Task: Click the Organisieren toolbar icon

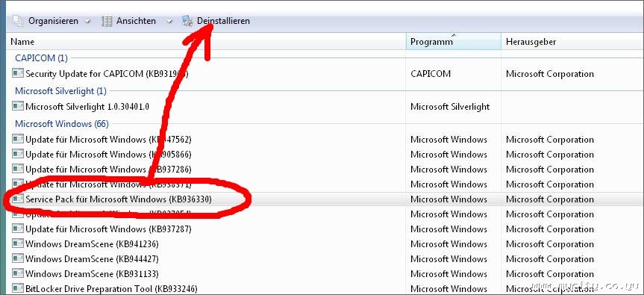Action: click(18, 21)
